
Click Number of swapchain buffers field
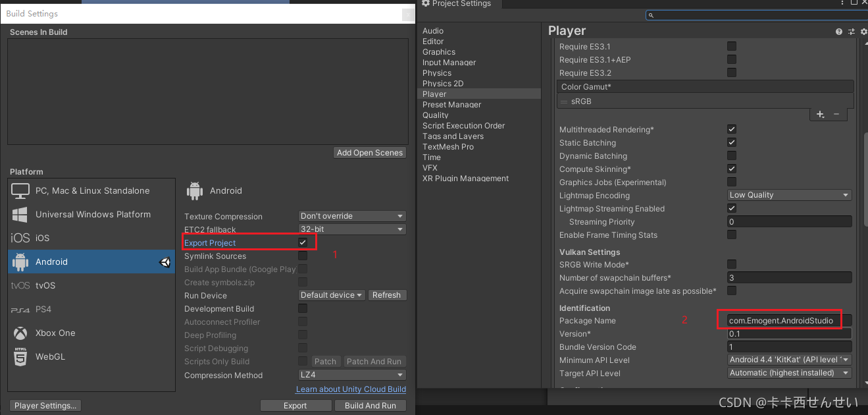(790, 277)
